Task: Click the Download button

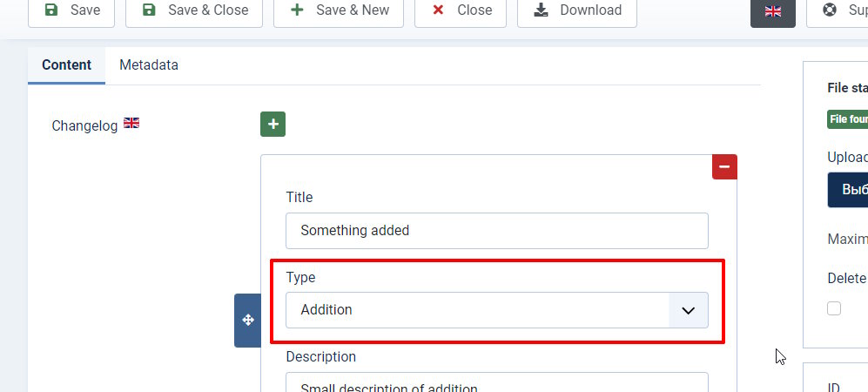Action: [577, 10]
